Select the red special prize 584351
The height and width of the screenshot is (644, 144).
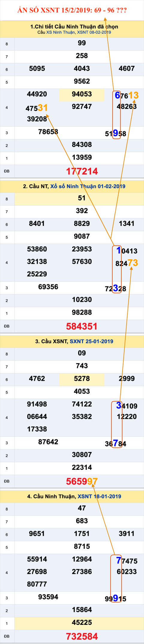[82, 326]
